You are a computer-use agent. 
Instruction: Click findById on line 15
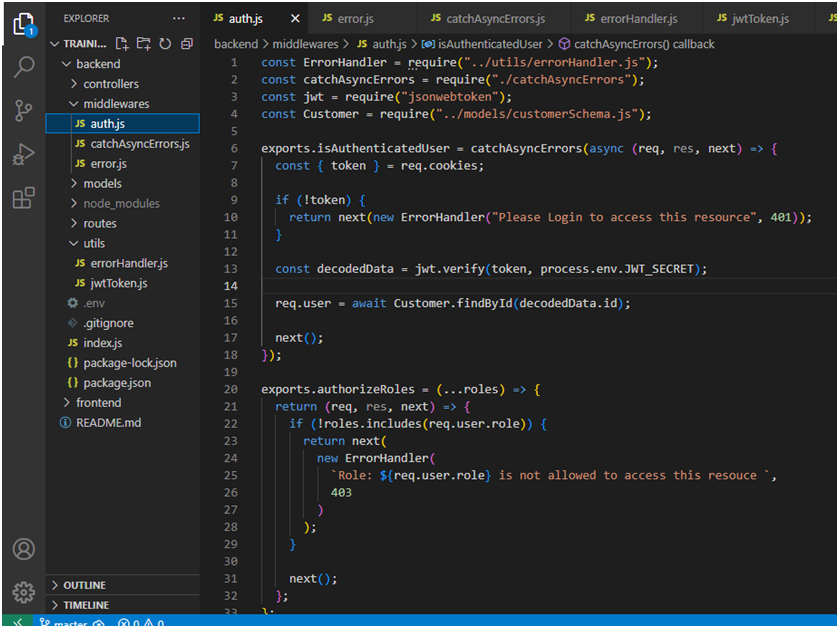(484, 303)
